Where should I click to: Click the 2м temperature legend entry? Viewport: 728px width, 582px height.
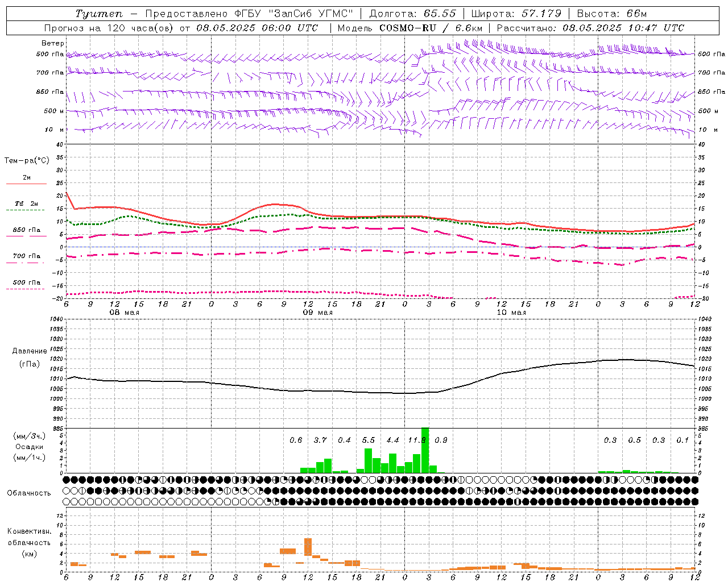pos(27,178)
